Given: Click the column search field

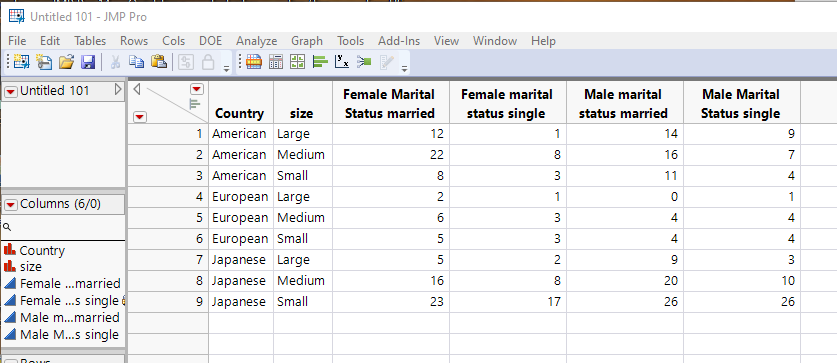Looking at the screenshot, I should pos(63,227).
